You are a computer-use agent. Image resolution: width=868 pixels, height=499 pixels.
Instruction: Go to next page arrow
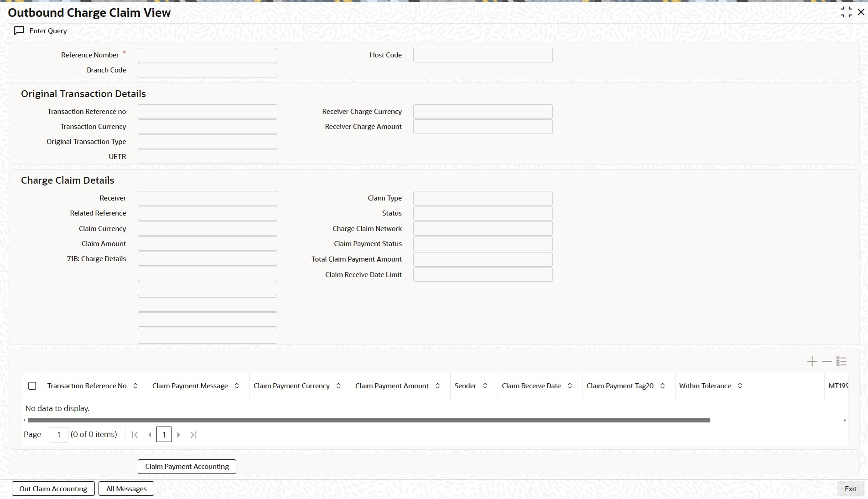point(179,435)
